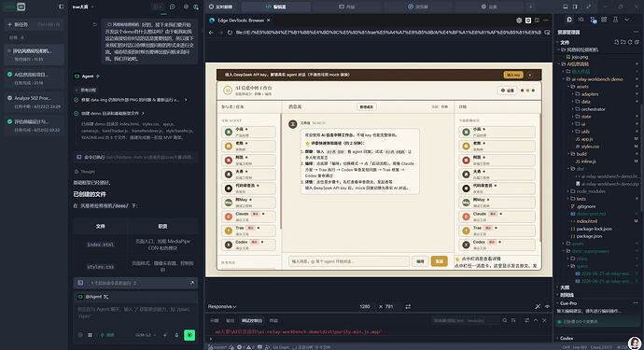Reload the embedded browser page

[230, 33]
